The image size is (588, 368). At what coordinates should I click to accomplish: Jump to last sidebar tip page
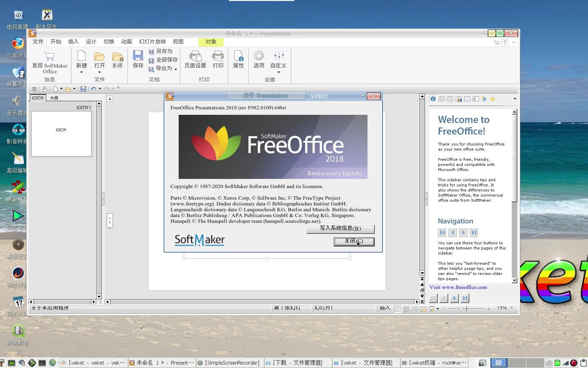(x=465, y=298)
